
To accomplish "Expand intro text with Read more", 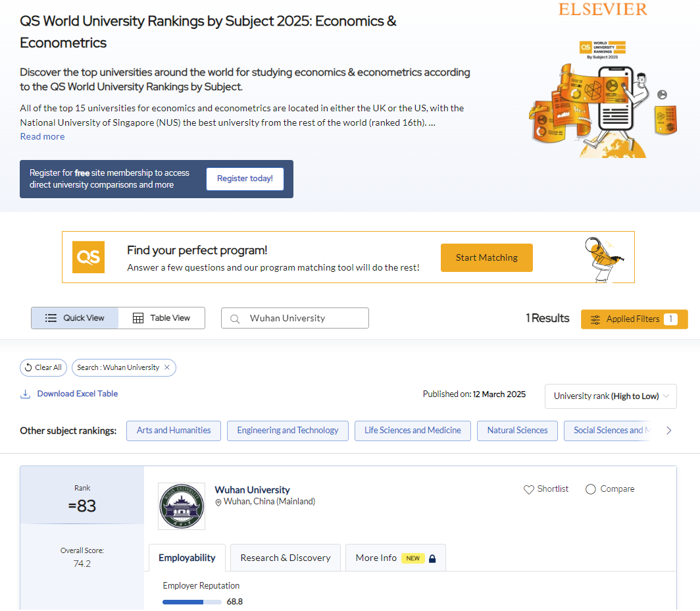I will click(42, 136).
